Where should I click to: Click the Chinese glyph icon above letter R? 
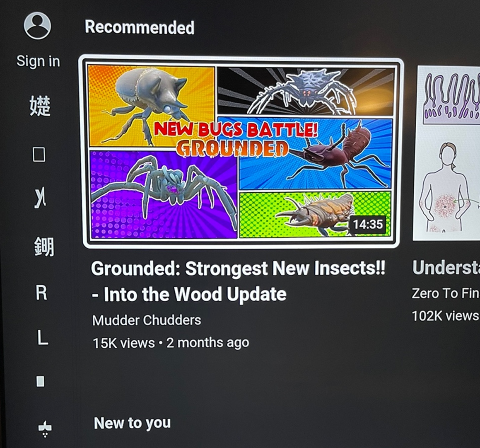click(x=44, y=246)
